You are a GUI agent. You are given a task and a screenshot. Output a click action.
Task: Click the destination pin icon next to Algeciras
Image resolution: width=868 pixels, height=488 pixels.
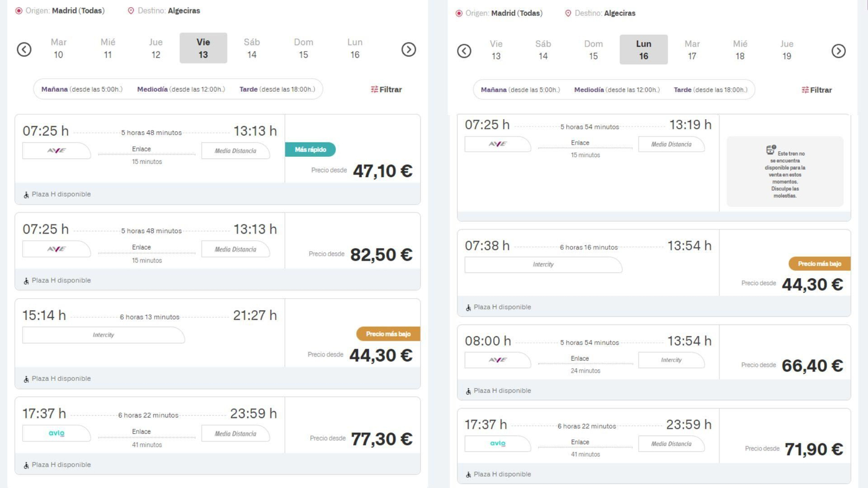pos(130,10)
